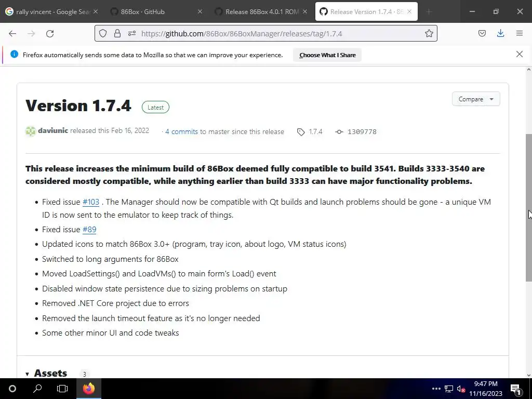Screen dimensions: 532x399
Task: Click muted volume tray icon
Action: pos(461,389)
